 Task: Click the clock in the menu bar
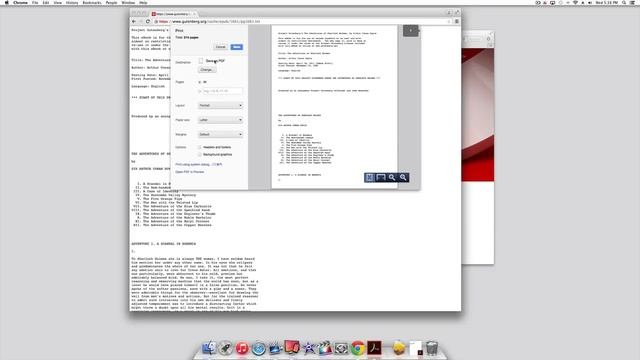click(x=607, y=2)
